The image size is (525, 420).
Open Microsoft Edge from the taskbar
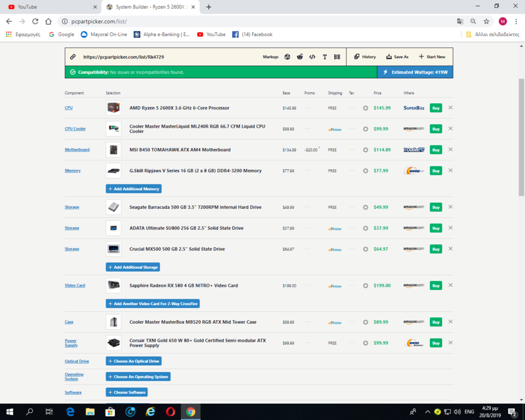(70, 412)
